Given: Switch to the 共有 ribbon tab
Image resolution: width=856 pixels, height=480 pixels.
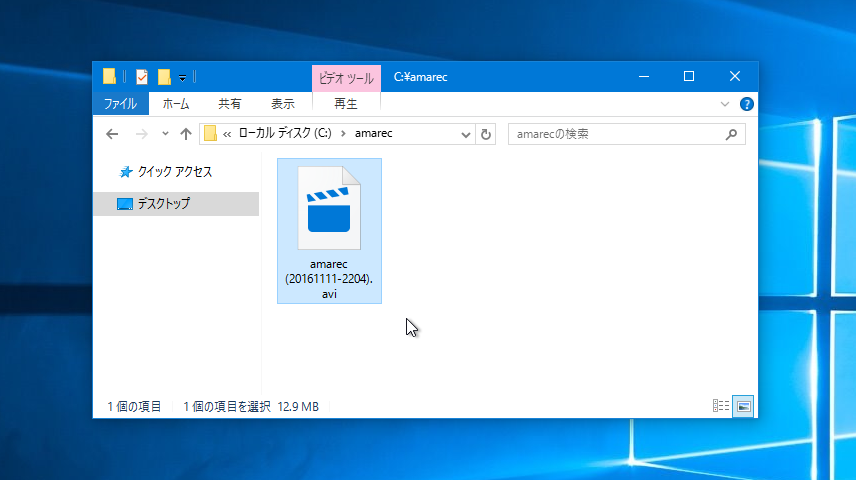Looking at the screenshot, I should point(229,104).
